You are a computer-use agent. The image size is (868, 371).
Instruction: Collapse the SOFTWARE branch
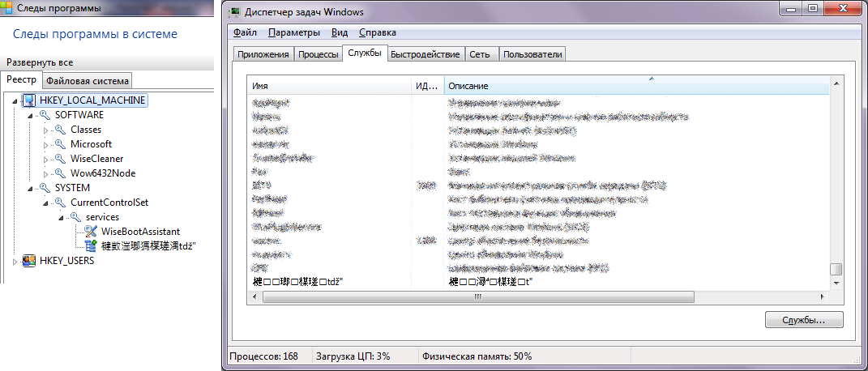click(31, 115)
